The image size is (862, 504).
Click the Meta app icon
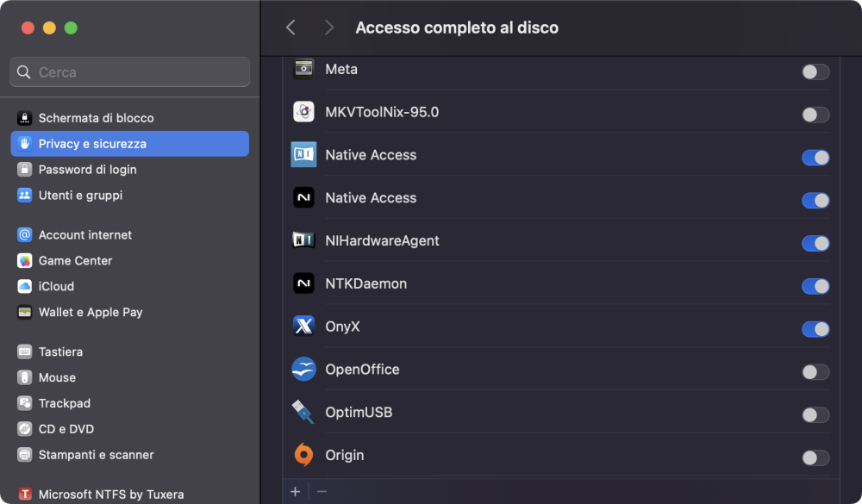[x=303, y=69]
